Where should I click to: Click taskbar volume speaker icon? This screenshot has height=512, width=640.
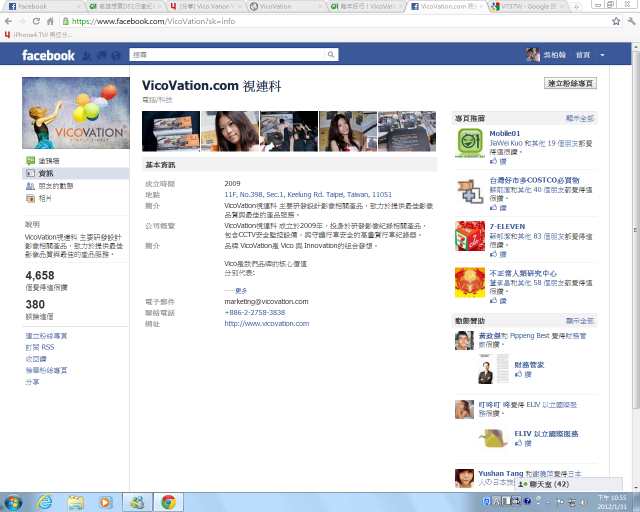(584, 502)
